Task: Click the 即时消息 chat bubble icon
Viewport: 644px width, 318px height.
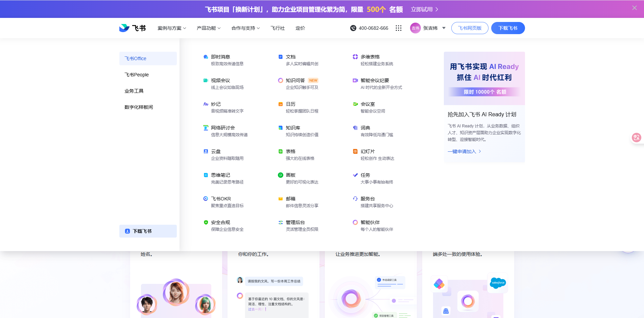Action: tap(206, 57)
